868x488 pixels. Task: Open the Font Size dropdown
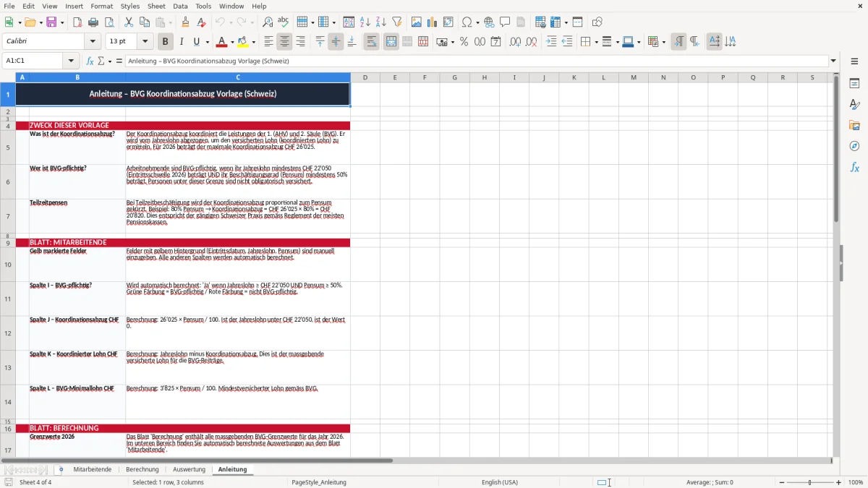tap(145, 42)
